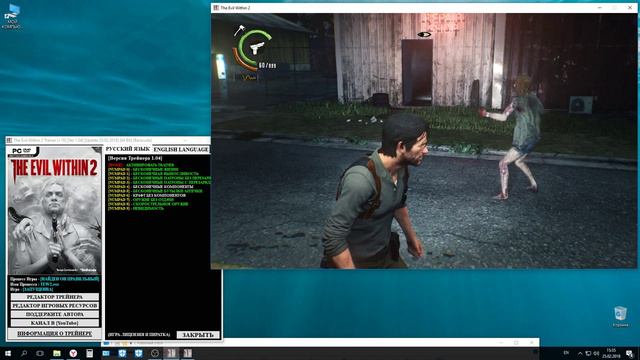
Task: Open File Explorer from taskbar
Action: coord(57,353)
